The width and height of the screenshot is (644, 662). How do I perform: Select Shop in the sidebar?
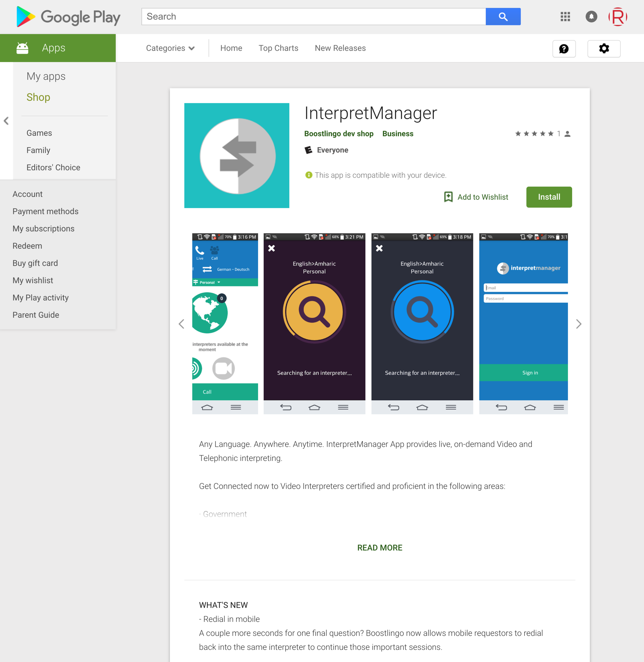(38, 97)
